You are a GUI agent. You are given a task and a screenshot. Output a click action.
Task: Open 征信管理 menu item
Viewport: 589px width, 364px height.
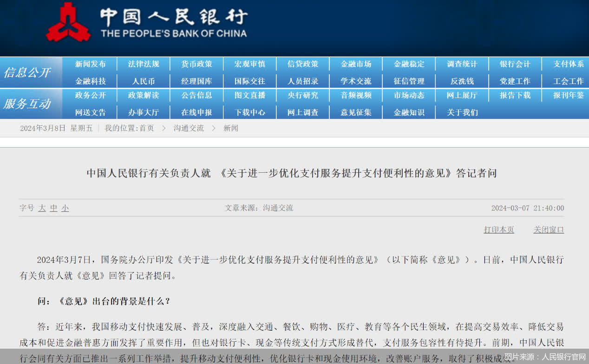tap(409, 81)
